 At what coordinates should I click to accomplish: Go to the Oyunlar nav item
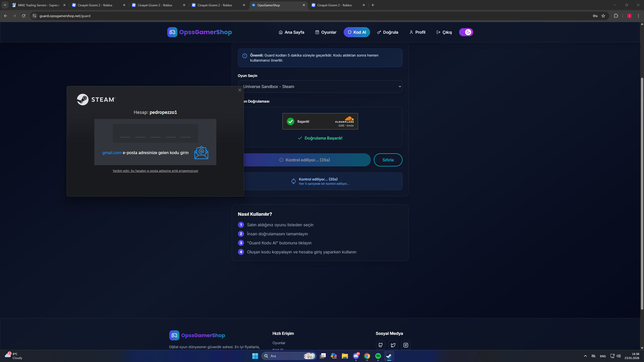click(x=326, y=32)
